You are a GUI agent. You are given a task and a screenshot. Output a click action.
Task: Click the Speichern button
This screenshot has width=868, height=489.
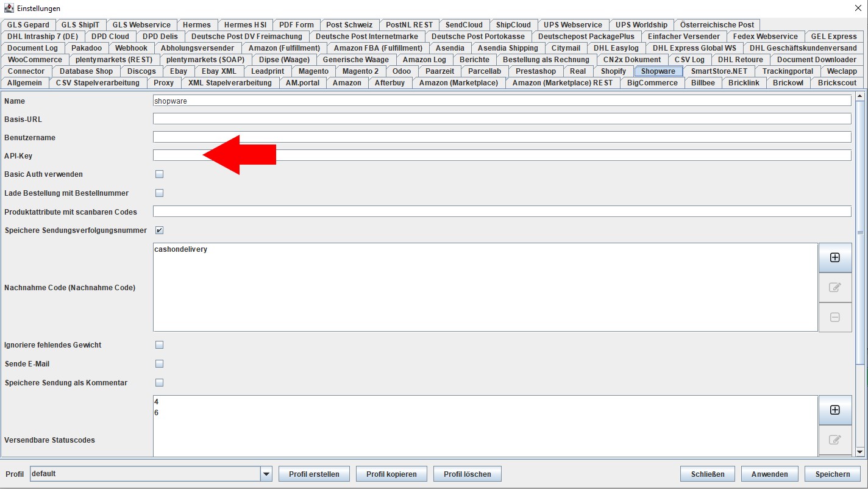point(833,474)
